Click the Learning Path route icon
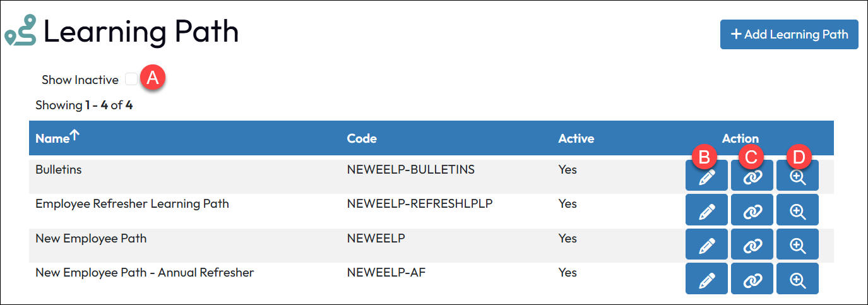This screenshot has width=868, height=305. [20, 33]
